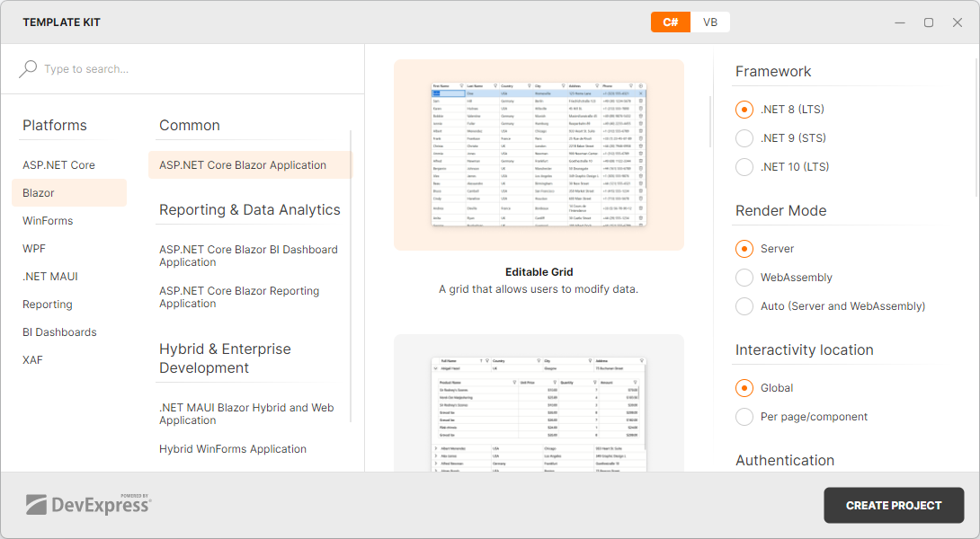Click the Render Mode section heading
The width and height of the screenshot is (980, 539).
click(x=780, y=210)
